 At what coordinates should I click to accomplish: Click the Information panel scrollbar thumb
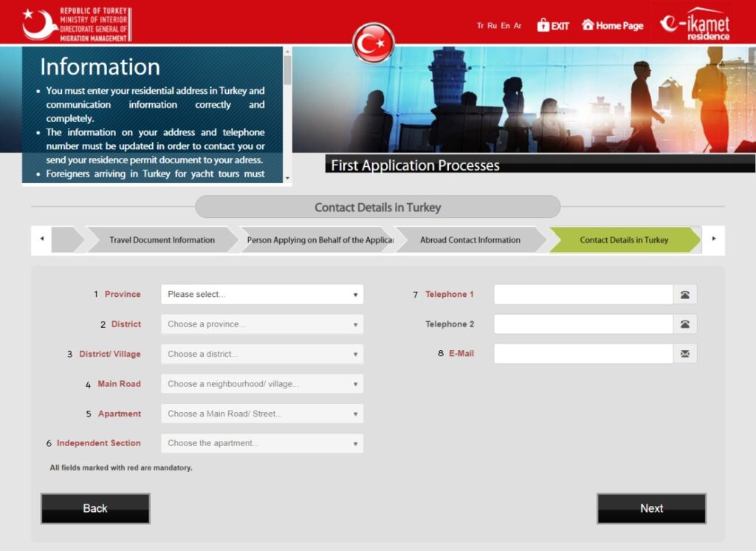[x=287, y=70]
